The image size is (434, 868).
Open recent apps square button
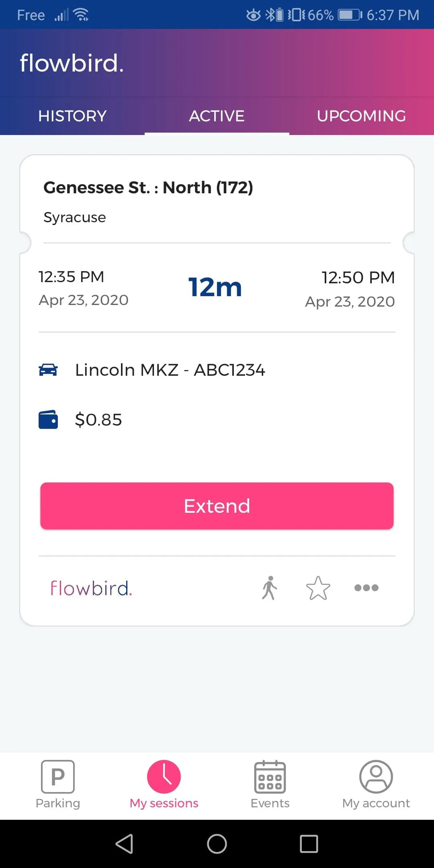(309, 843)
